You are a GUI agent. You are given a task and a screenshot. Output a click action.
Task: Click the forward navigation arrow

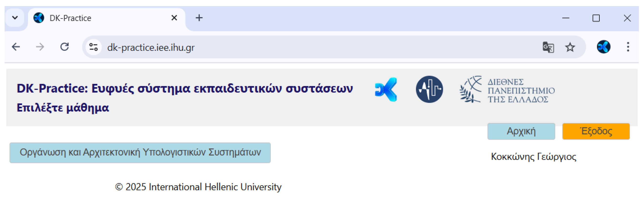tap(40, 47)
